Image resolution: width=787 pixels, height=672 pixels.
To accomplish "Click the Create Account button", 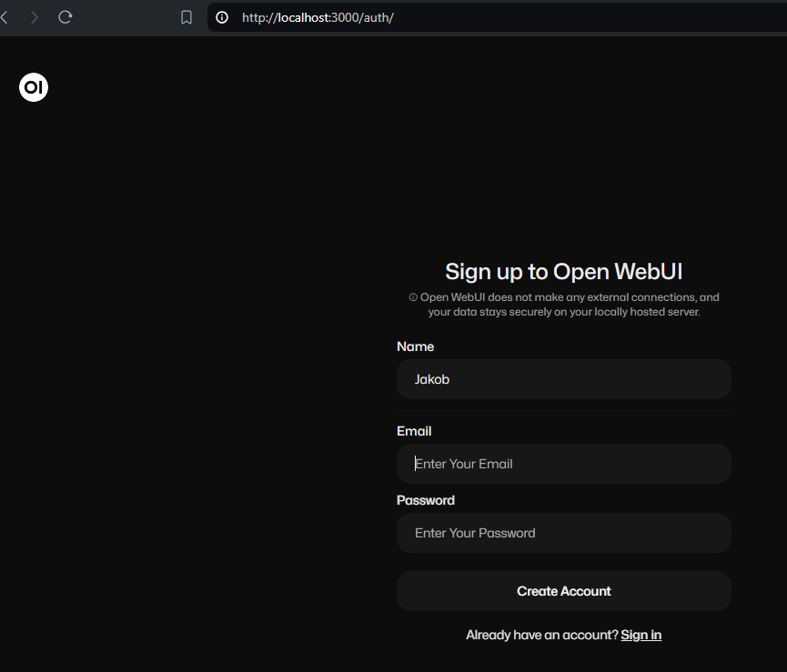I will 564,591.
